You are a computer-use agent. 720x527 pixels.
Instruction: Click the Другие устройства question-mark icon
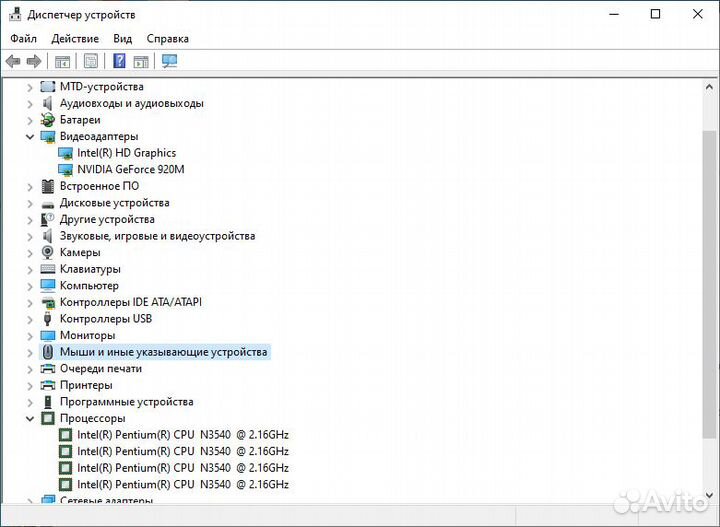point(48,219)
